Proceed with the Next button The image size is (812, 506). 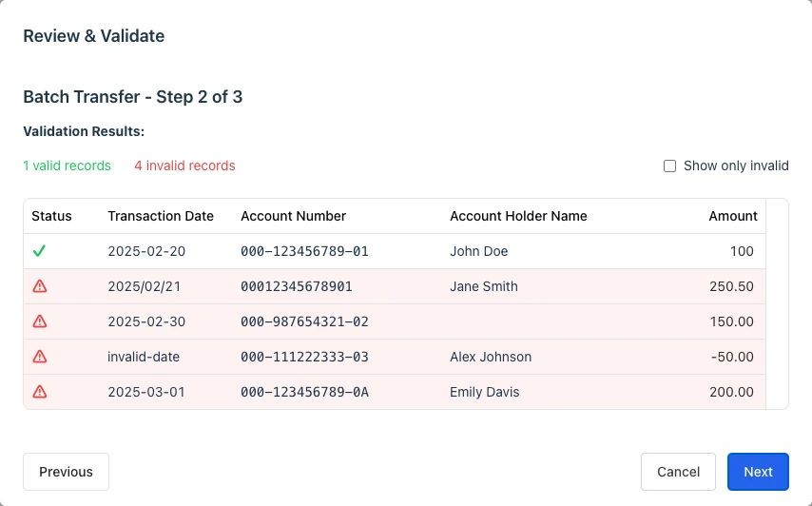pyautogui.click(x=758, y=472)
